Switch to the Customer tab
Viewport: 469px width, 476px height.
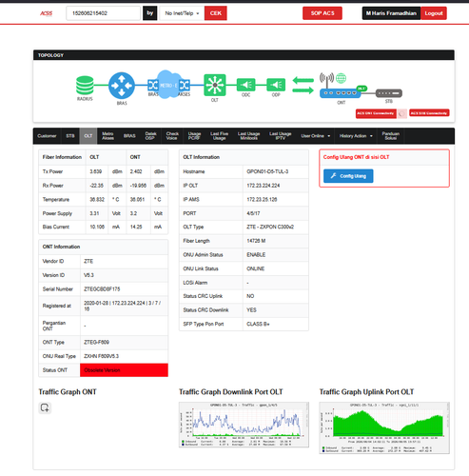47,136
